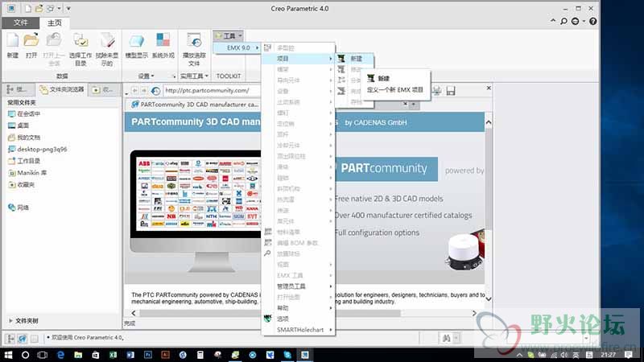Open the 模型显示 model display settings

point(136,41)
